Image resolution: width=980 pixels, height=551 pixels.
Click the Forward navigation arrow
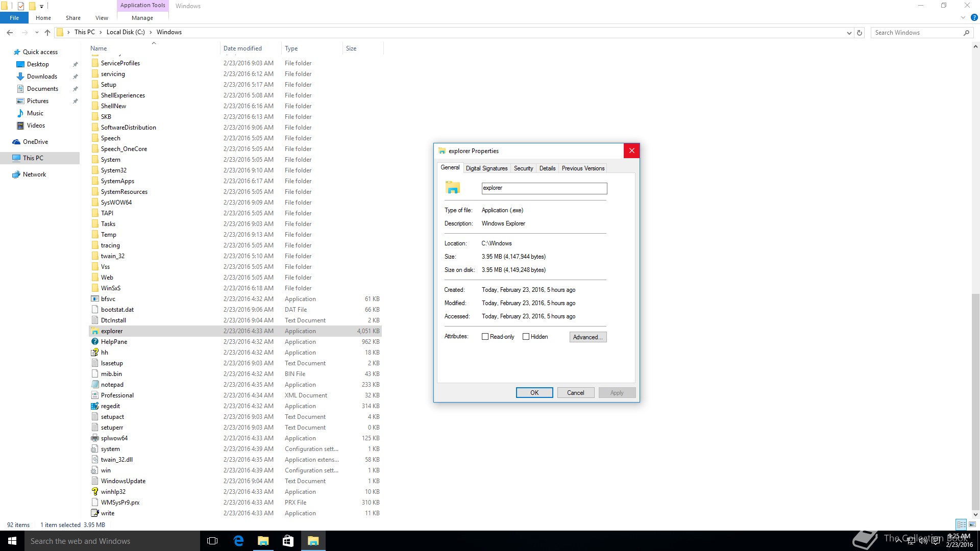pos(25,32)
